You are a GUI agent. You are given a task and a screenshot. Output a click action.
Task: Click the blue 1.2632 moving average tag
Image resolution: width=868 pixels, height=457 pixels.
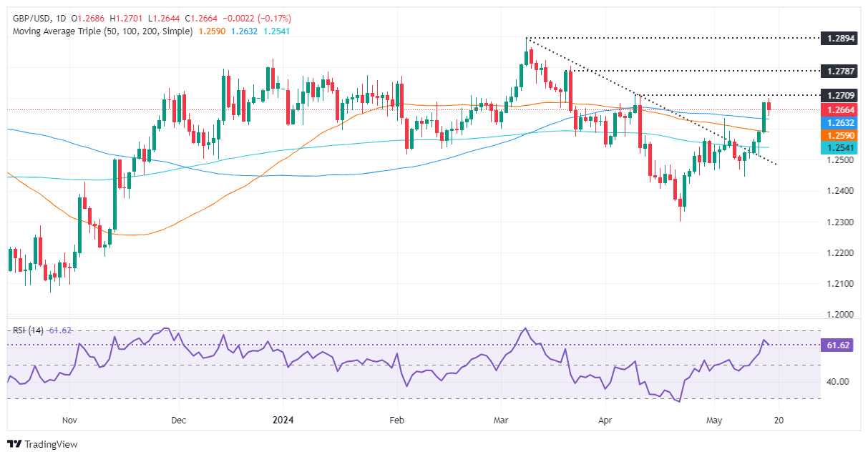(841, 122)
